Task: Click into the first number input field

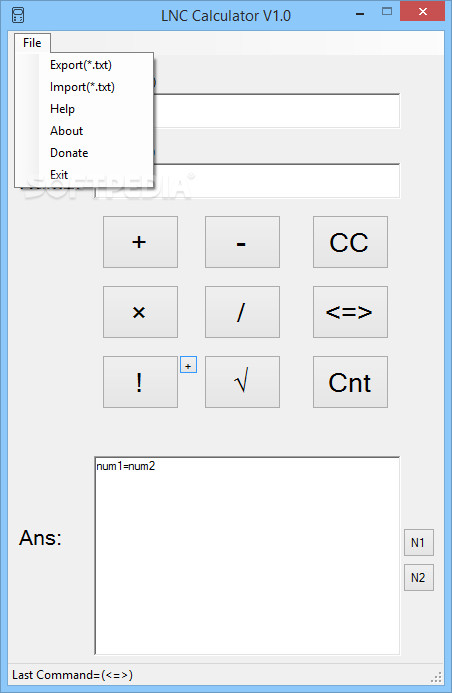Action: pyautogui.click(x=276, y=111)
